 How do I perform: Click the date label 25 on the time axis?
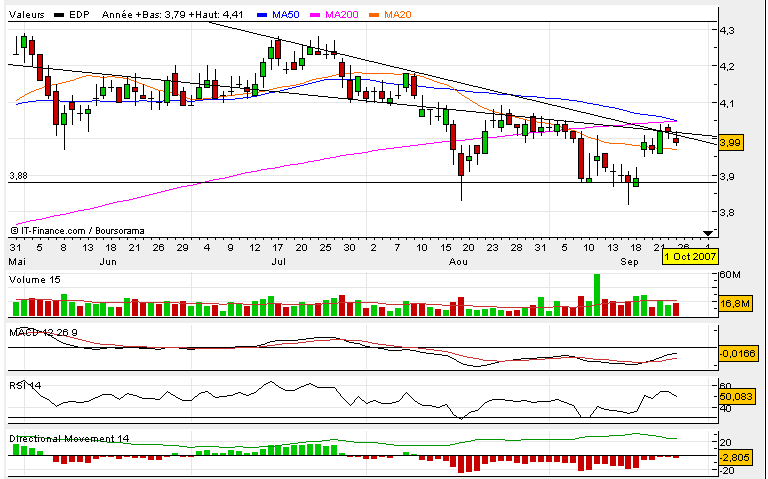coord(325,248)
